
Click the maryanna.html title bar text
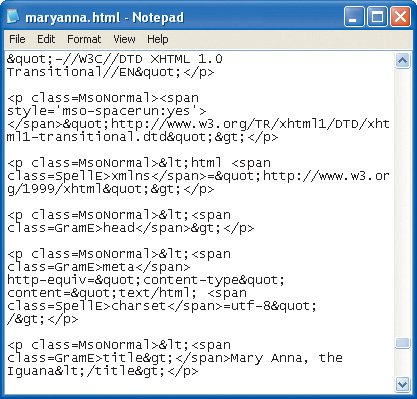point(105,17)
